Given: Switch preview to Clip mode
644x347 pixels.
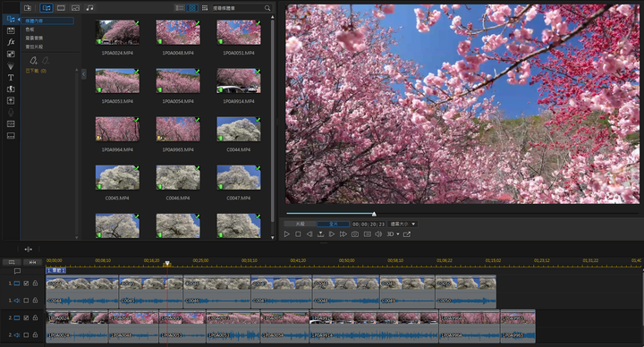Looking at the screenshot, I should tap(301, 224).
